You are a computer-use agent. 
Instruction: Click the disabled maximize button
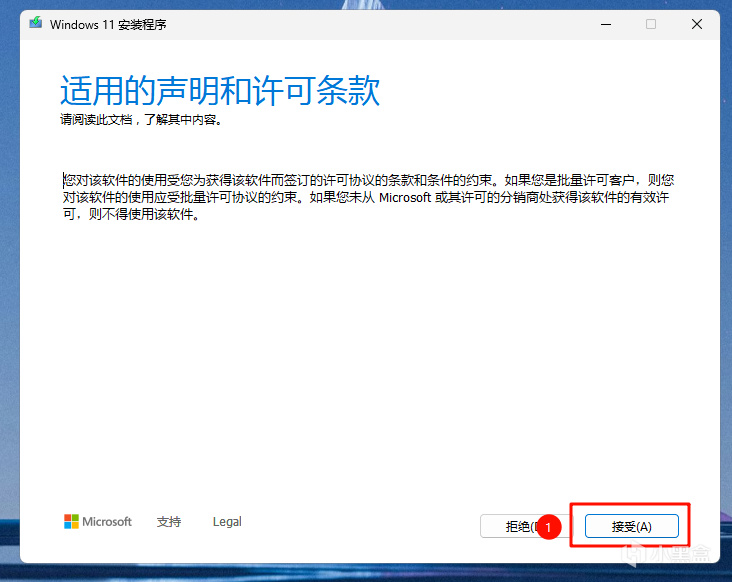tap(651, 24)
